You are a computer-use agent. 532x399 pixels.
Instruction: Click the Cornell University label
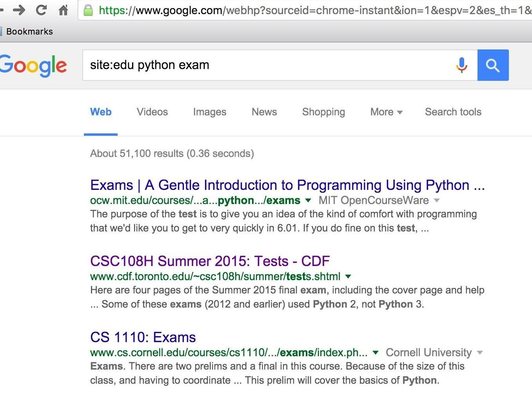429,353
